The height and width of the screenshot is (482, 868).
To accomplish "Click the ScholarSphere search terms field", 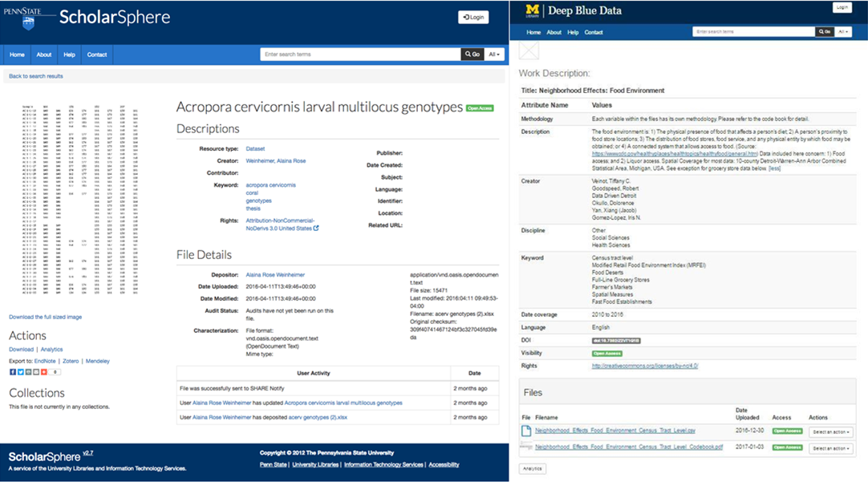I will point(360,55).
